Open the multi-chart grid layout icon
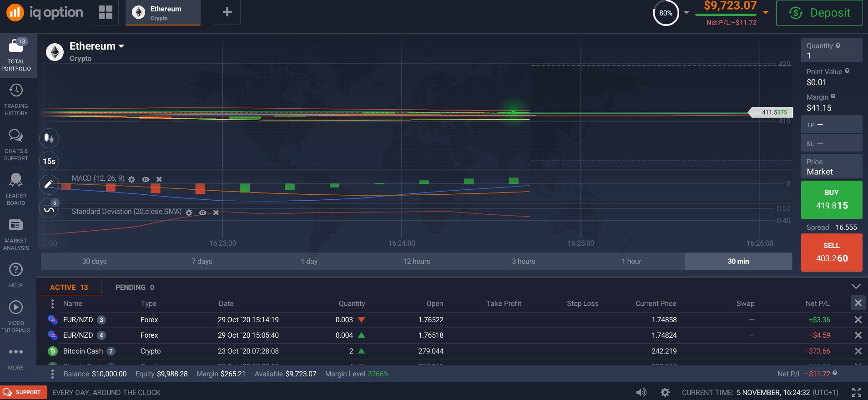Viewport: 868px width, 400px height. pos(105,12)
